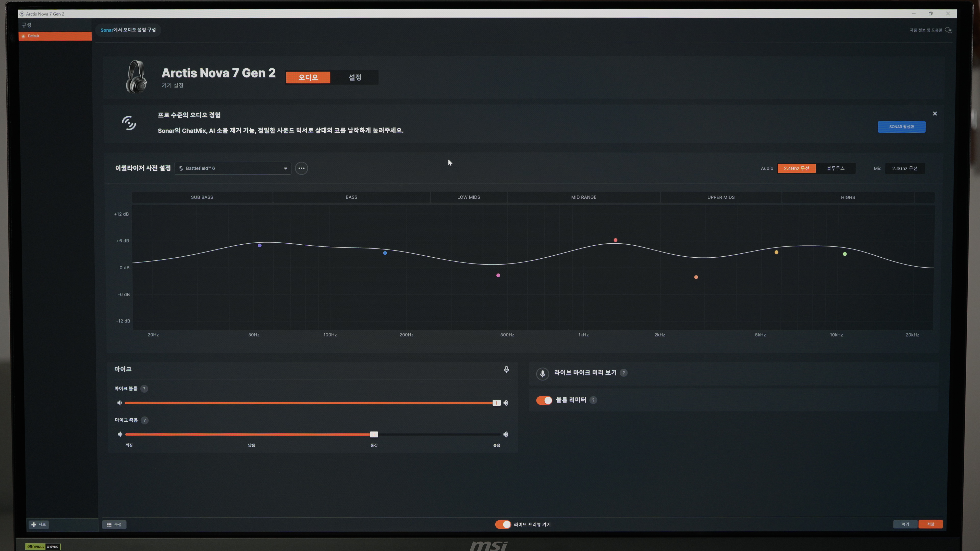Click the help icon next to 마이크 측음
Viewport: 980px width, 551px height.
coord(144,420)
